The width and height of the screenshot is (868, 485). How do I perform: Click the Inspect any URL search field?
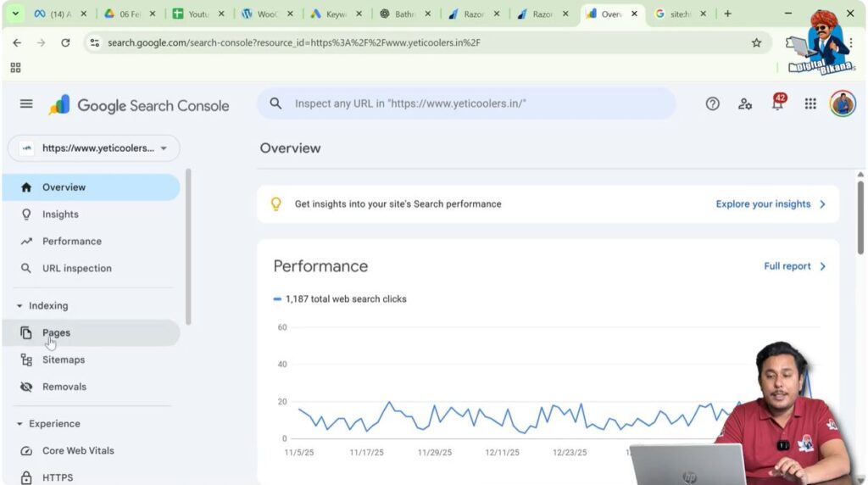click(x=466, y=103)
